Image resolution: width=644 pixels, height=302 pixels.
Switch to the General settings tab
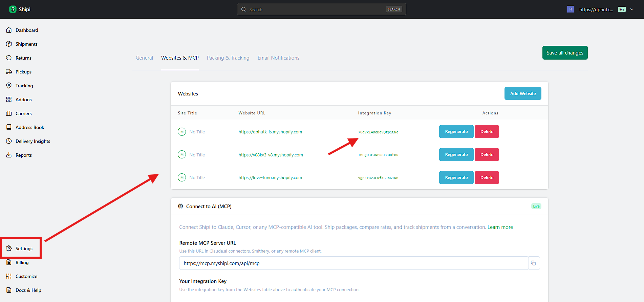(144, 58)
